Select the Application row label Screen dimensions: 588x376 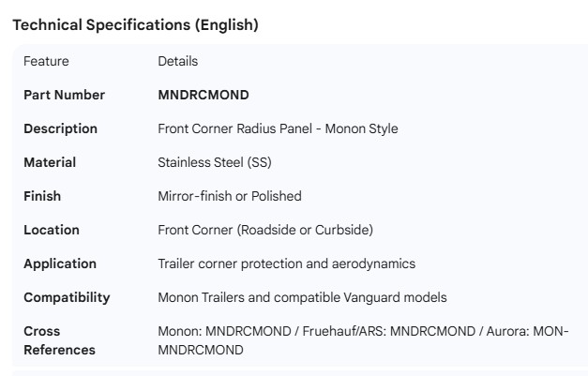click(x=60, y=263)
